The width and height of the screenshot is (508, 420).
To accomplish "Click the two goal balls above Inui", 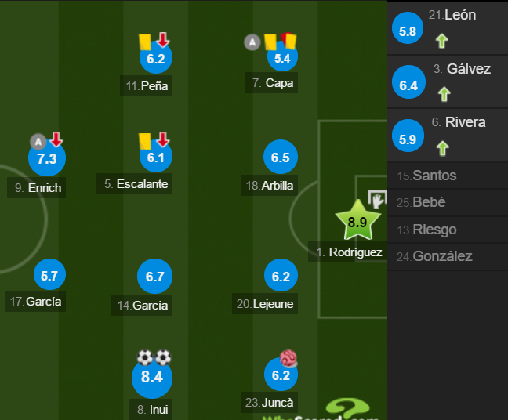I will point(154,358).
